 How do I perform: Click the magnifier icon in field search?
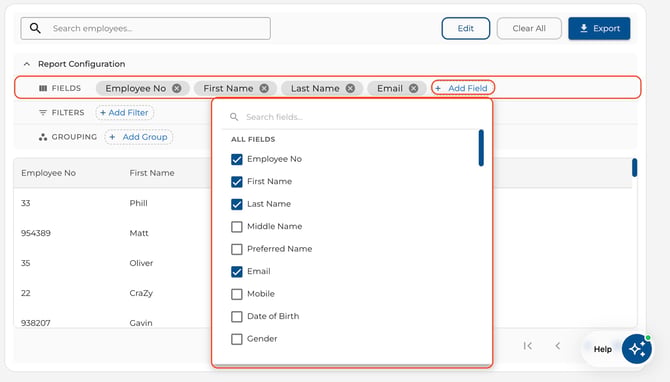tap(234, 117)
